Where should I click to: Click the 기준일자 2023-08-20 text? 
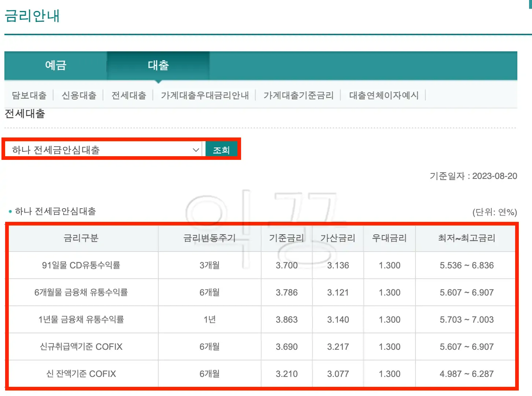473,176
